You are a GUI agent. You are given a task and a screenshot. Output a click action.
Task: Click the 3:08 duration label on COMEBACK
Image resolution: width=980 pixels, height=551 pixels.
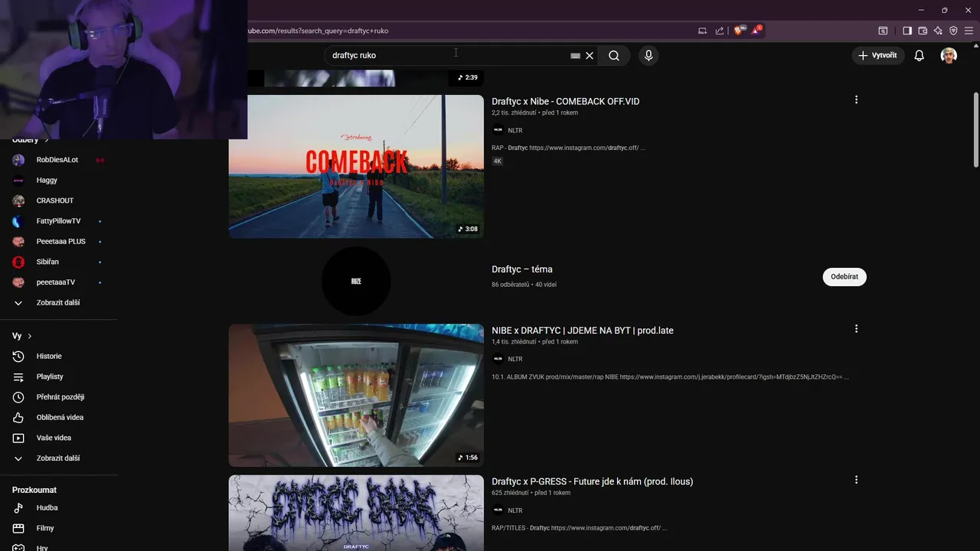[x=468, y=229]
